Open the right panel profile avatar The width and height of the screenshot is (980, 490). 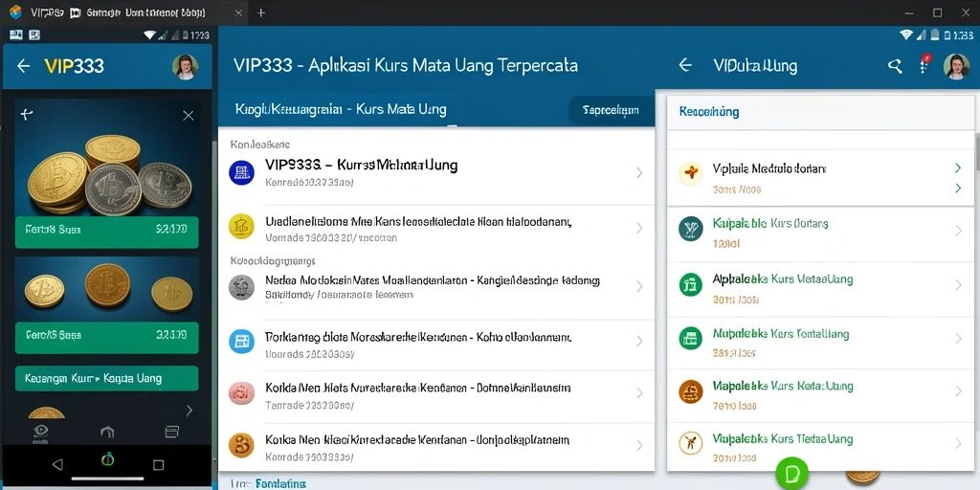[x=956, y=66]
